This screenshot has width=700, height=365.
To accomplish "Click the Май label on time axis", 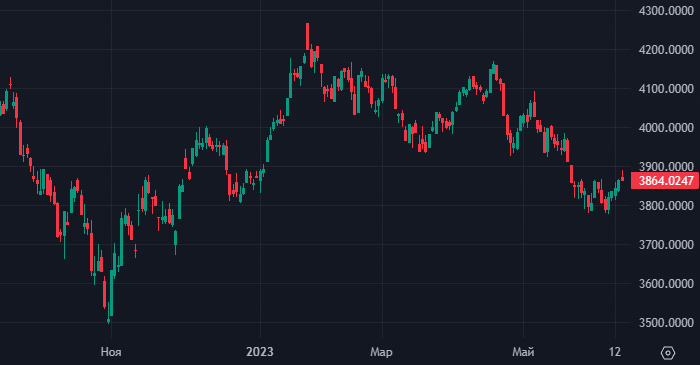I will pos(523,352).
